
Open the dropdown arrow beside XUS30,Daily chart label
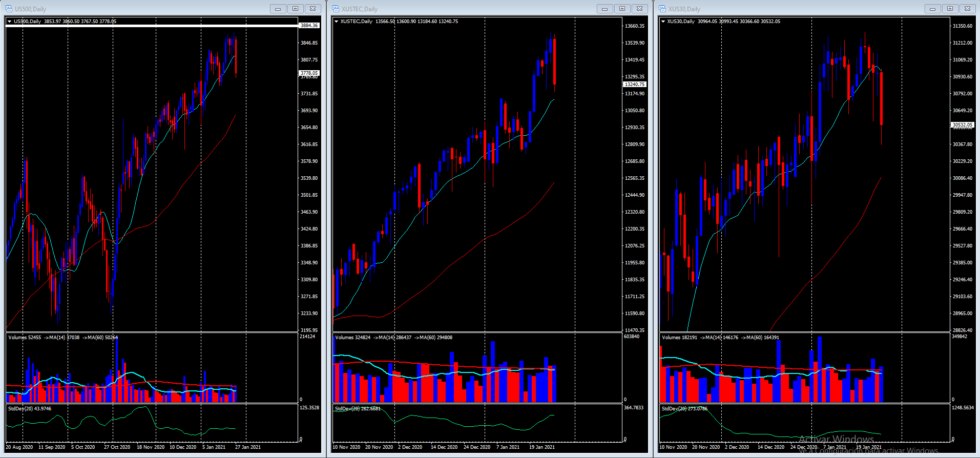pos(663,22)
